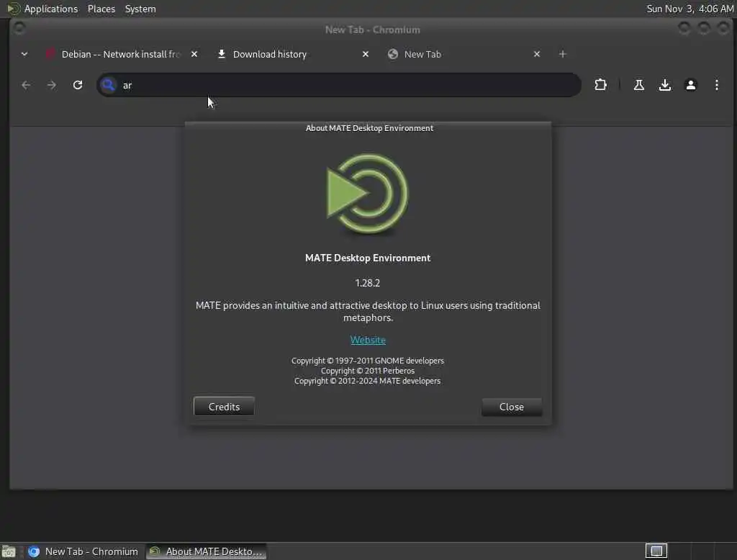Image resolution: width=737 pixels, height=560 pixels.
Task: Open Chromium three-dot menu
Action: 716,85
